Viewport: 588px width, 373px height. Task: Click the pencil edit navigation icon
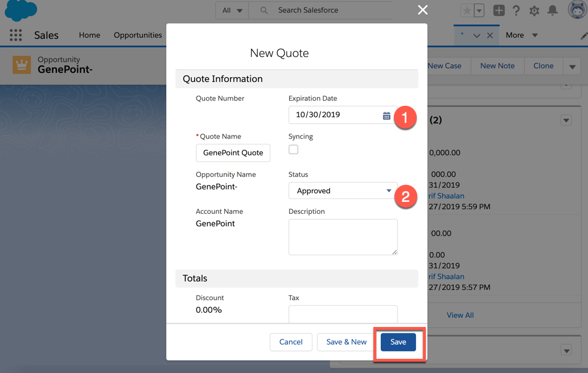583,36
